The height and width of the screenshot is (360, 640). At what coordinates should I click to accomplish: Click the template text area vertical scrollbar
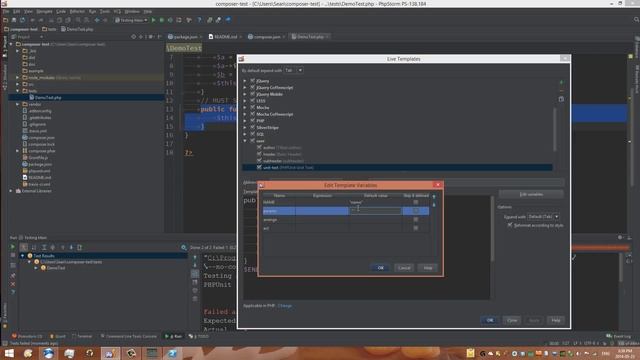[x=493, y=230]
